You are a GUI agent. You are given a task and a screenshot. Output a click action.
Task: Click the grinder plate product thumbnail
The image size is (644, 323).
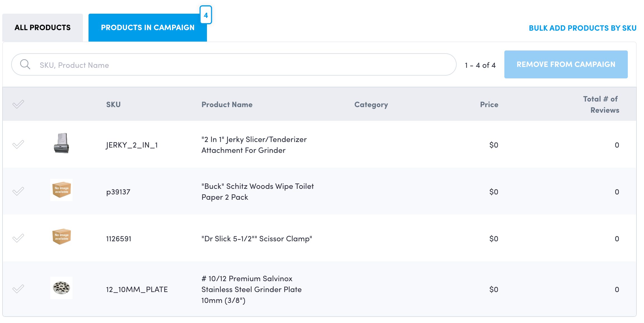[x=61, y=288]
